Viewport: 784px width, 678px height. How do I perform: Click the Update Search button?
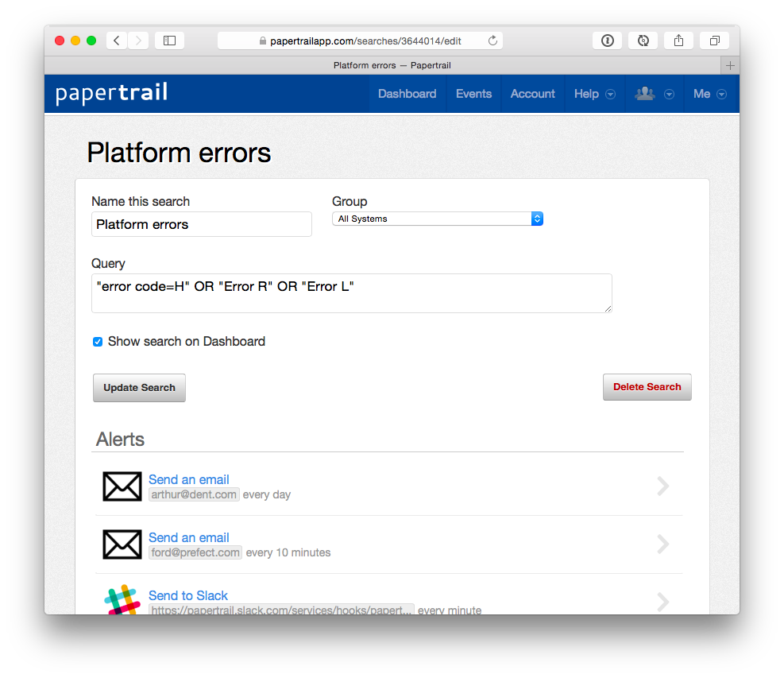139,388
